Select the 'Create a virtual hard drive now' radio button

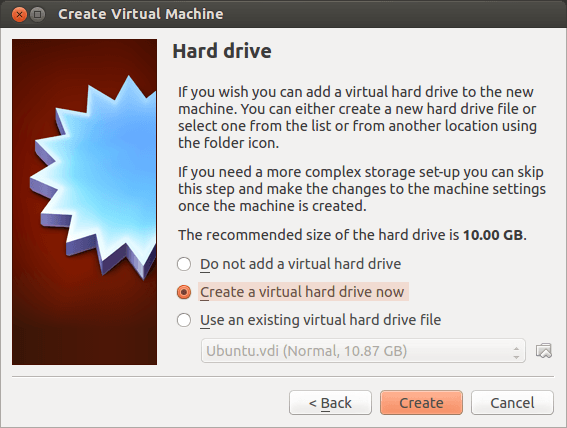pos(184,292)
